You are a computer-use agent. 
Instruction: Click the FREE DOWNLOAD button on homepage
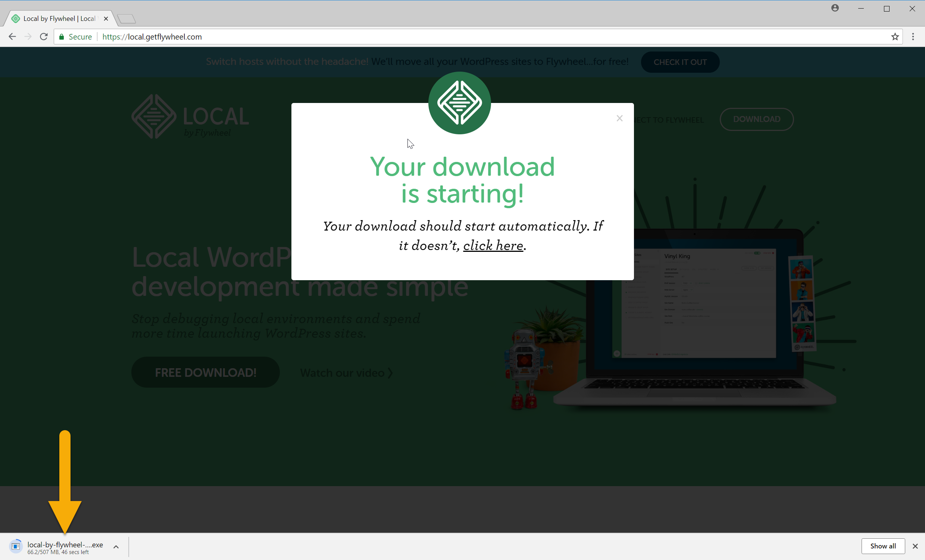tap(206, 372)
